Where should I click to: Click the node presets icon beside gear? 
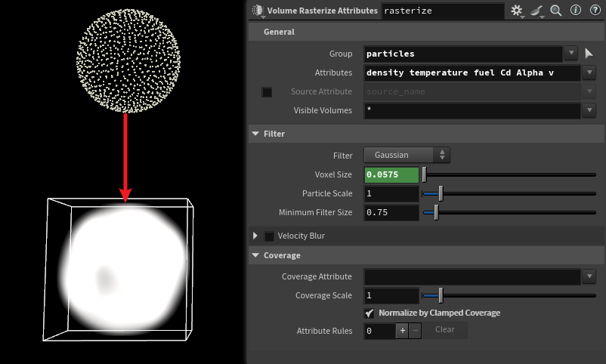point(536,11)
